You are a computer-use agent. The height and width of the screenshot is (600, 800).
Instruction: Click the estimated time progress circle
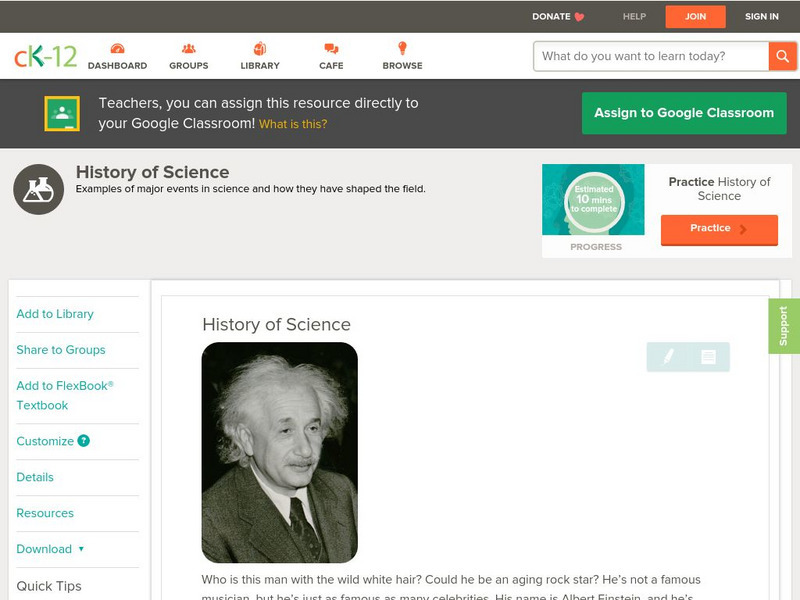pos(594,201)
